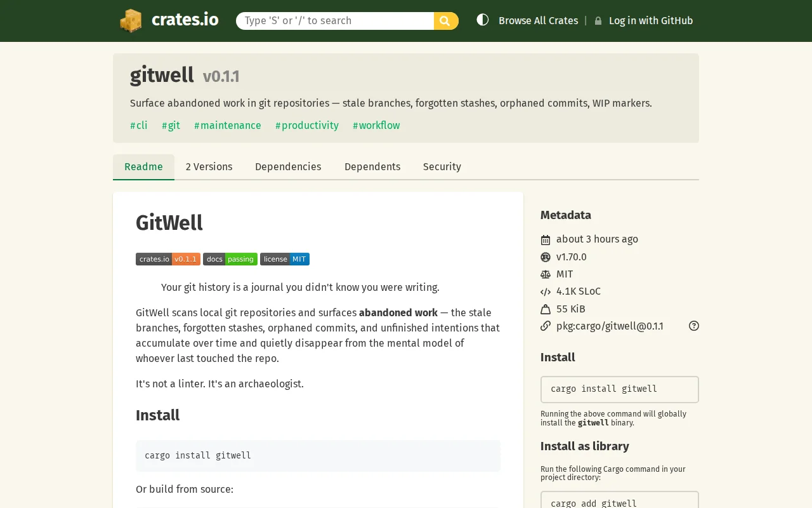The image size is (812, 508).
Task: Switch to the Security tab
Action: pos(442,167)
